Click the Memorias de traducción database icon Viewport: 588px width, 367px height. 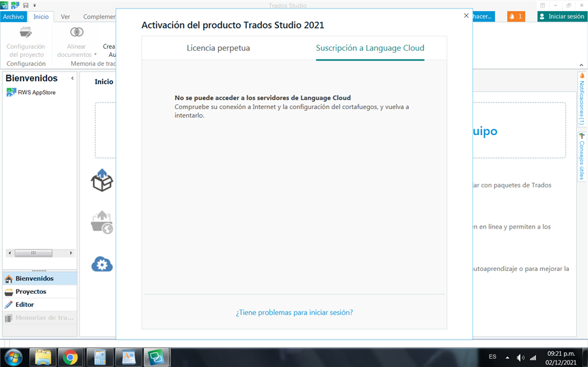pyautogui.click(x=8, y=318)
